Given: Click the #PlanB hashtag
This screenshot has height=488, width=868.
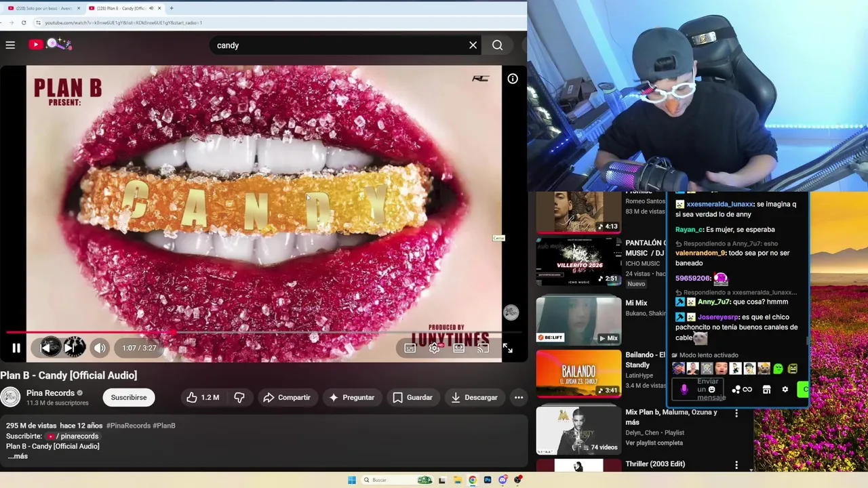Looking at the screenshot, I should tap(164, 426).
